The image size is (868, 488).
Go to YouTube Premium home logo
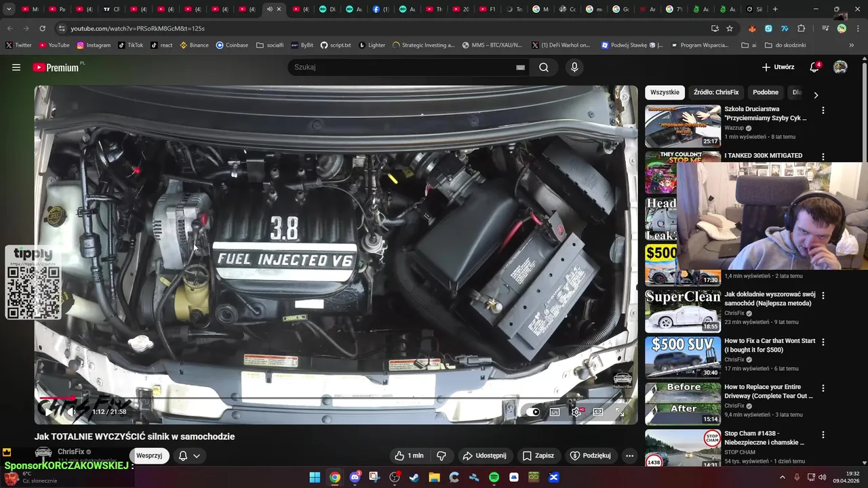pyautogui.click(x=56, y=67)
